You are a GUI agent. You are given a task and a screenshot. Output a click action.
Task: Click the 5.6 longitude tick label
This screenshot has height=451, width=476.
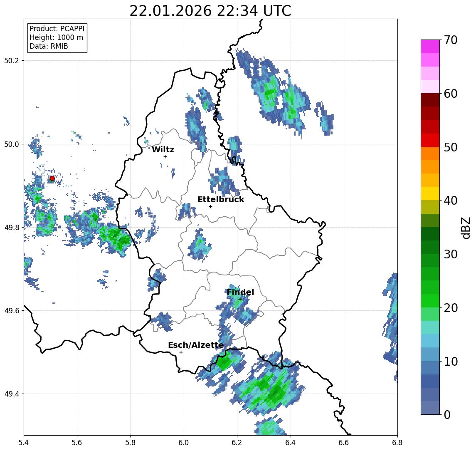tap(77, 443)
